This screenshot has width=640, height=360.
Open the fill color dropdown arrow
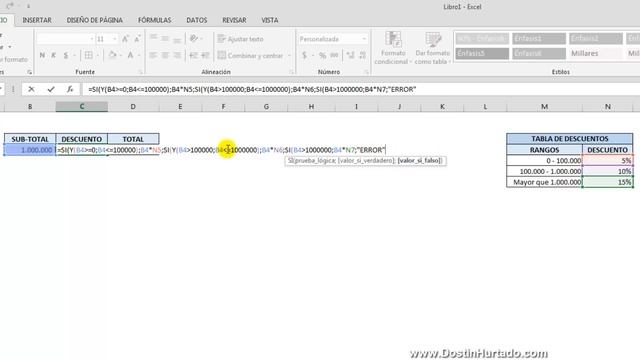pos(121,55)
